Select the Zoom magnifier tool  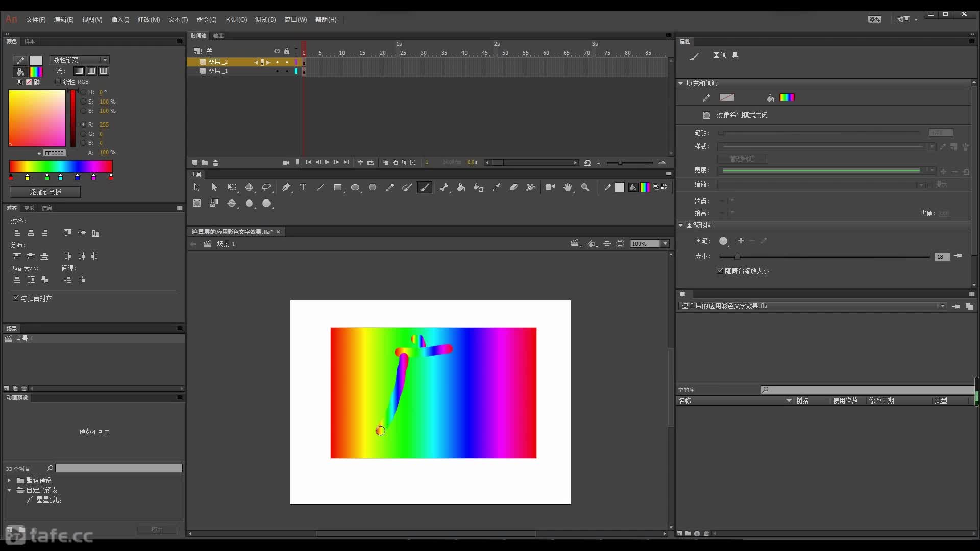(x=585, y=188)
